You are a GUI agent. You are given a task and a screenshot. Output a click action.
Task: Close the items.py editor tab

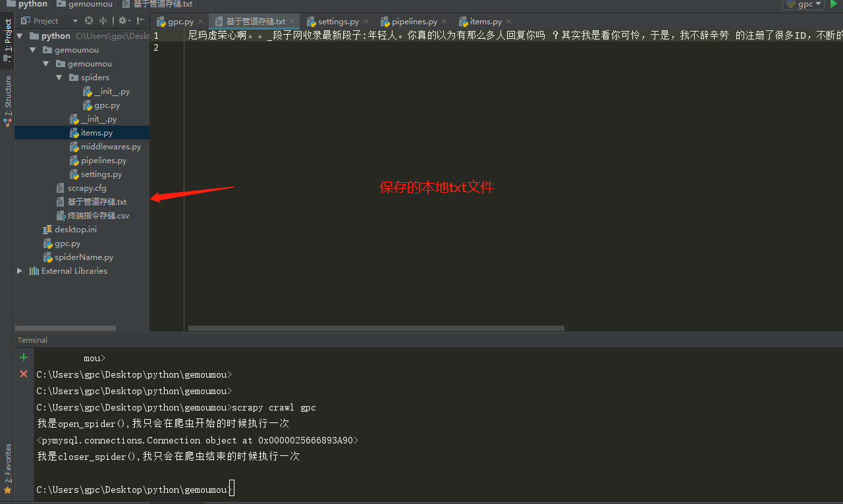(x=508, y=22)
